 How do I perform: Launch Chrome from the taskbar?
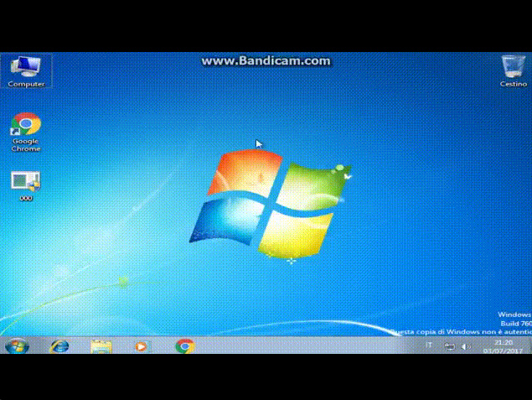tap(185, 346)
